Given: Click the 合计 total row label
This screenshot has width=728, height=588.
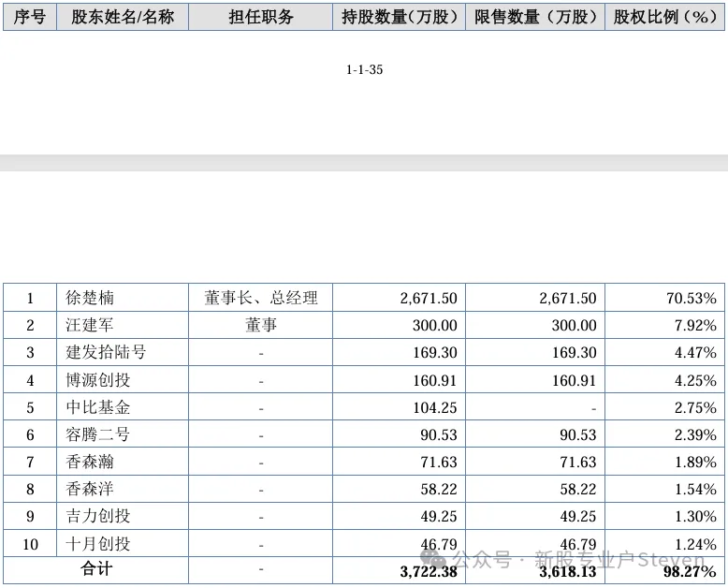Looking at the screenshot, I should (96, 568).
